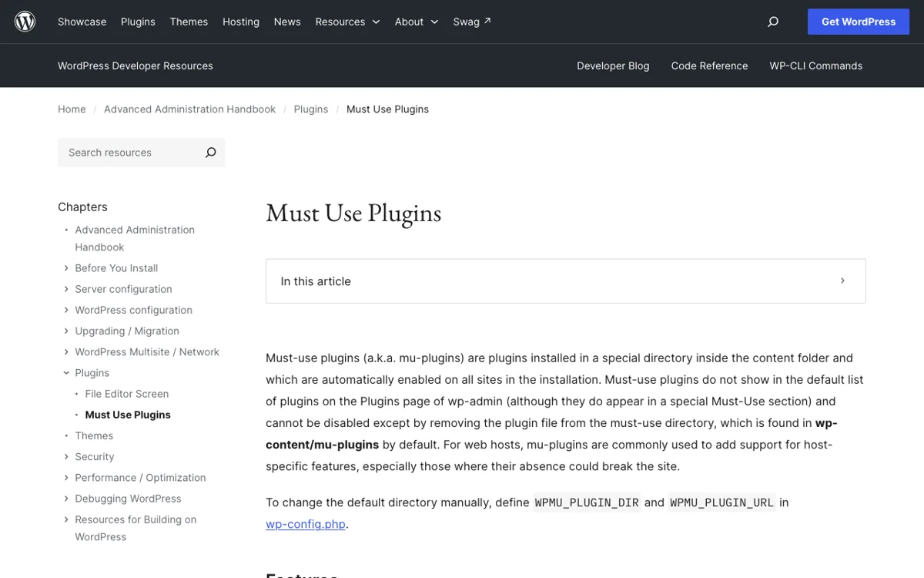Click the Home breadcrumb
Screen dimensions: 924x578
[72, 109]
